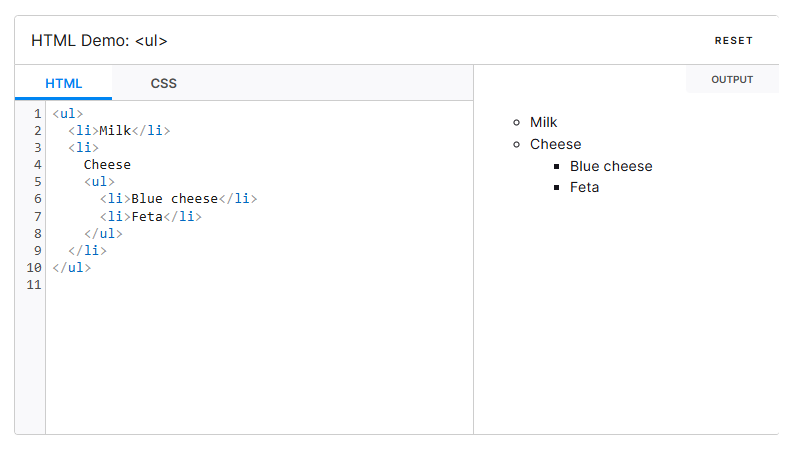This screenshot has height=449, width=802.
Task: Click the 'HTML Demo: <ul>' title
Action: [99, 41]
